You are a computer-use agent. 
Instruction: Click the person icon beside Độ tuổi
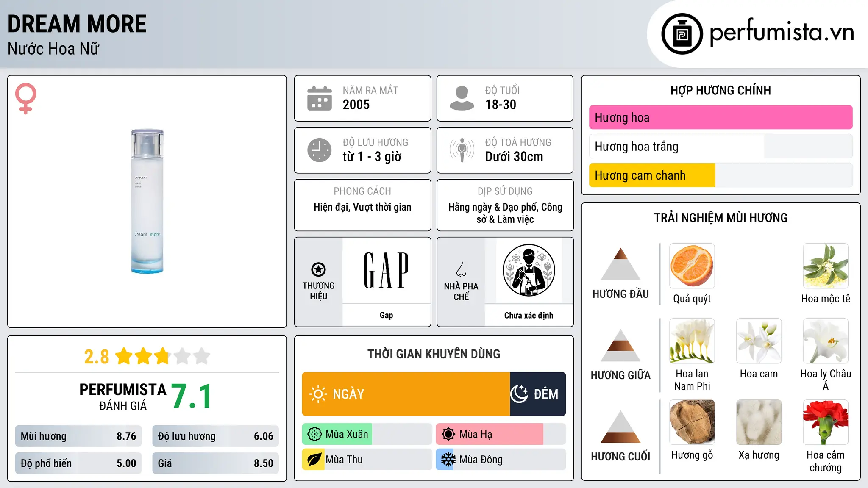coord(462,98)
